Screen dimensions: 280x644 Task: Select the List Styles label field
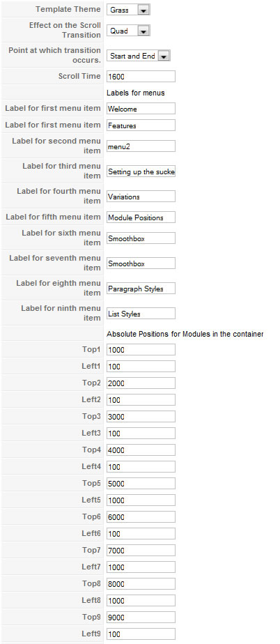tap(141, 314)
